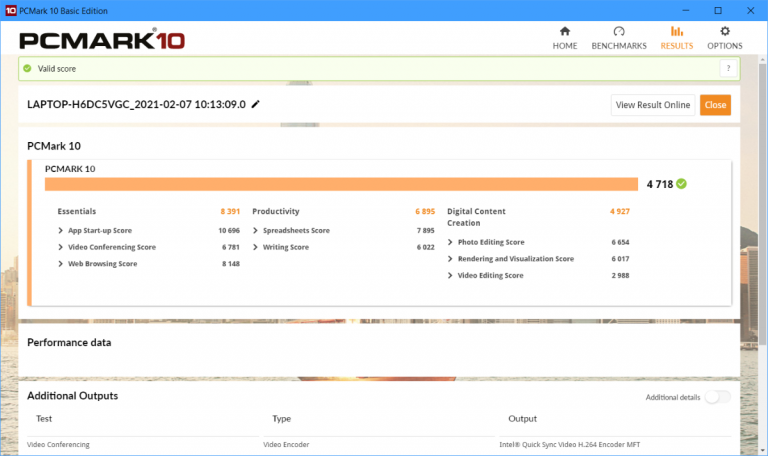
Task: Expand Writing Score row
Action: 256,247
